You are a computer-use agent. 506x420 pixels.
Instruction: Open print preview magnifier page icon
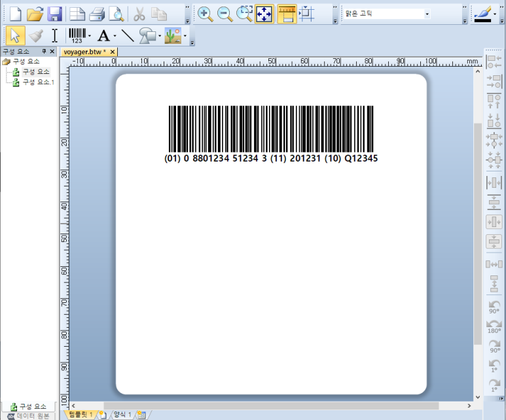coord(117,14)
